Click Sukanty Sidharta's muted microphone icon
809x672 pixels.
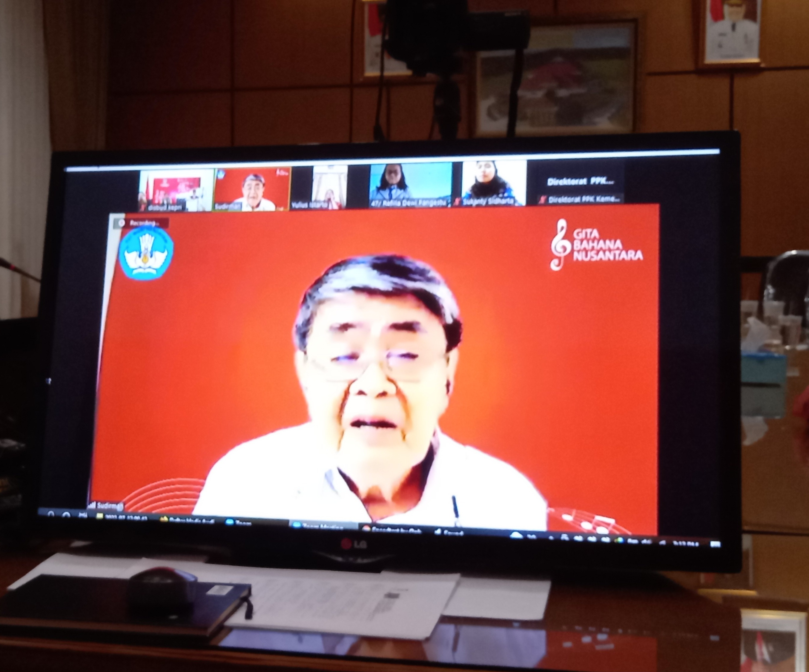pyautogui.click(x=457, y=202)
